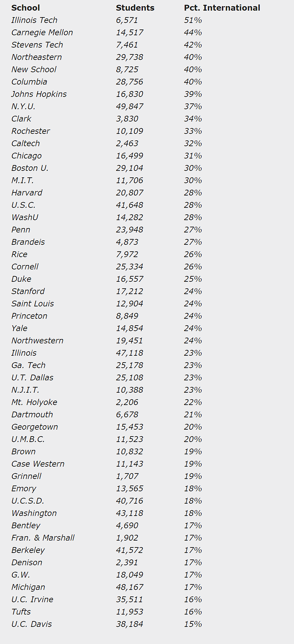Select Princeton's student count 8,849
Image resolution: width=294 pixels, height=644 pixels.
127,316
